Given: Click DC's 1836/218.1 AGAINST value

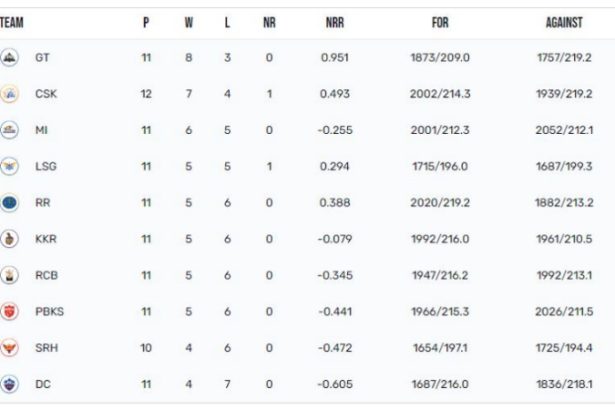Looking at the screenshot, I should (x=564, y=384).
